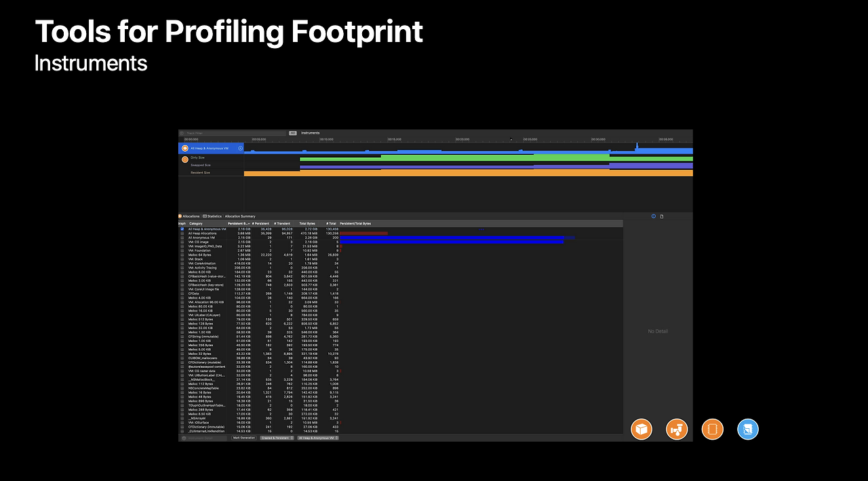
Task: Click the plus button on All Heap track
Action: pos(240,148)
